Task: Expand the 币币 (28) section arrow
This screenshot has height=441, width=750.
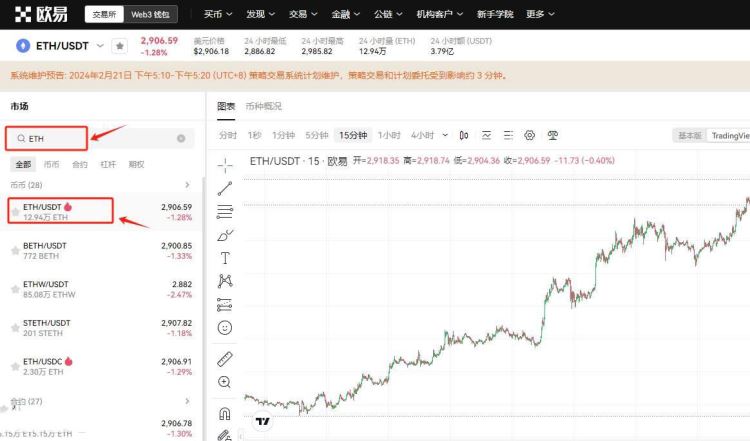Action: click(187, 185)
